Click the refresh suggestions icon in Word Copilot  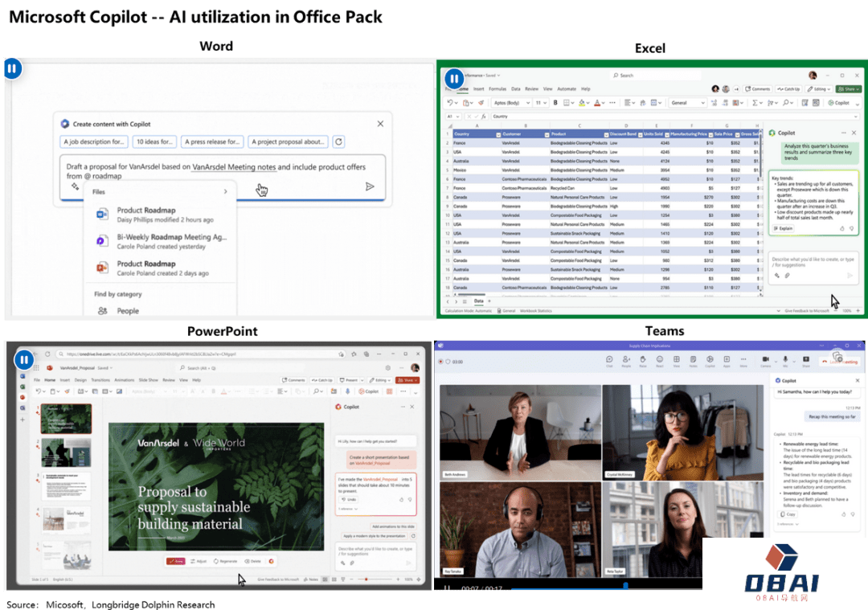click(339, 141)
